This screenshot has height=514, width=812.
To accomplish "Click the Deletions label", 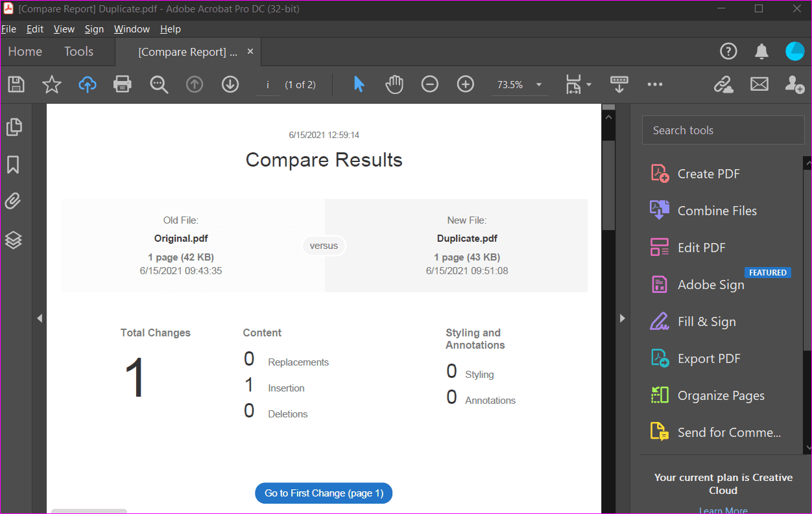I will pos(288,414).
